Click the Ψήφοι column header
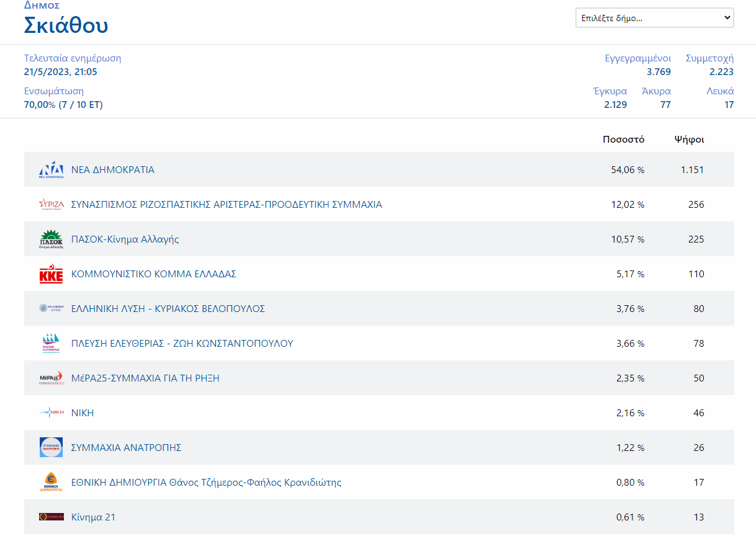 689,140
